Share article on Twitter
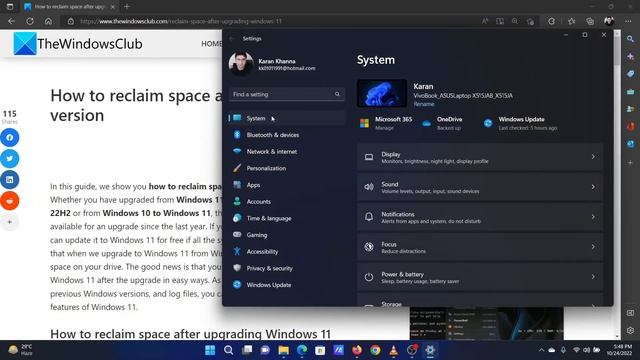The width and height of the screenshot is (640, 360). (9, 158)
